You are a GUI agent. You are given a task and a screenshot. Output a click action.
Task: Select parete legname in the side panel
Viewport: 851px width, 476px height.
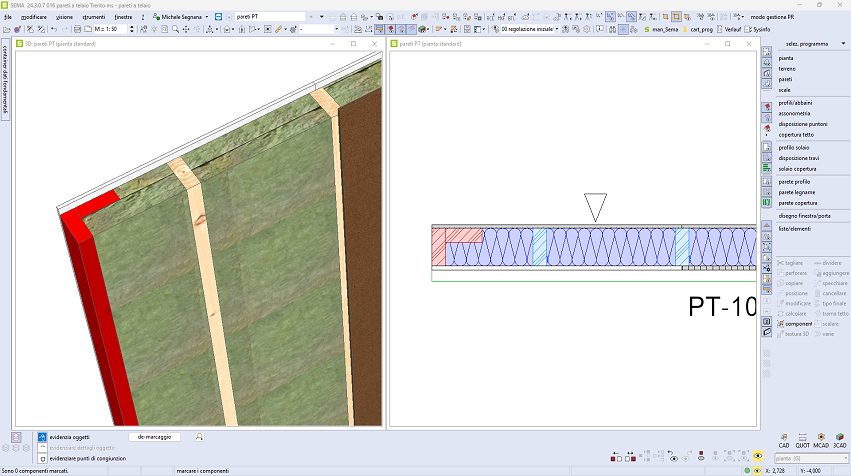(x=797, y=192)
